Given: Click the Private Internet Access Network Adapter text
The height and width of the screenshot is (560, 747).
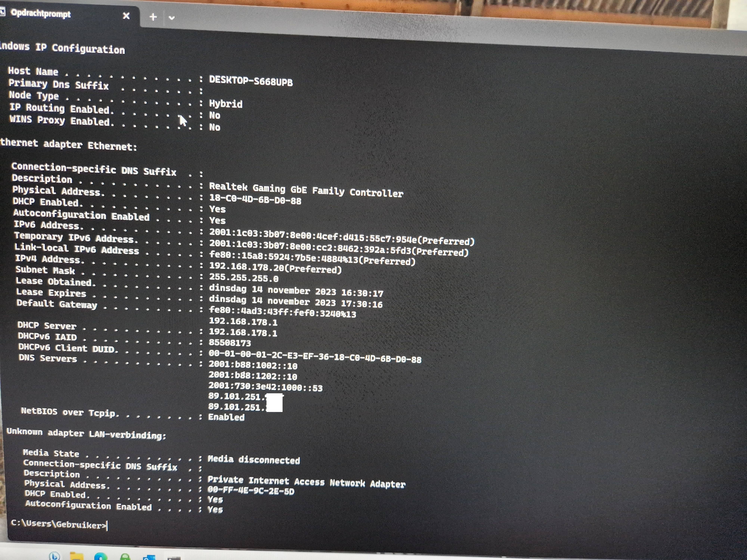Looking at the screenshot, I should [306, 482].
